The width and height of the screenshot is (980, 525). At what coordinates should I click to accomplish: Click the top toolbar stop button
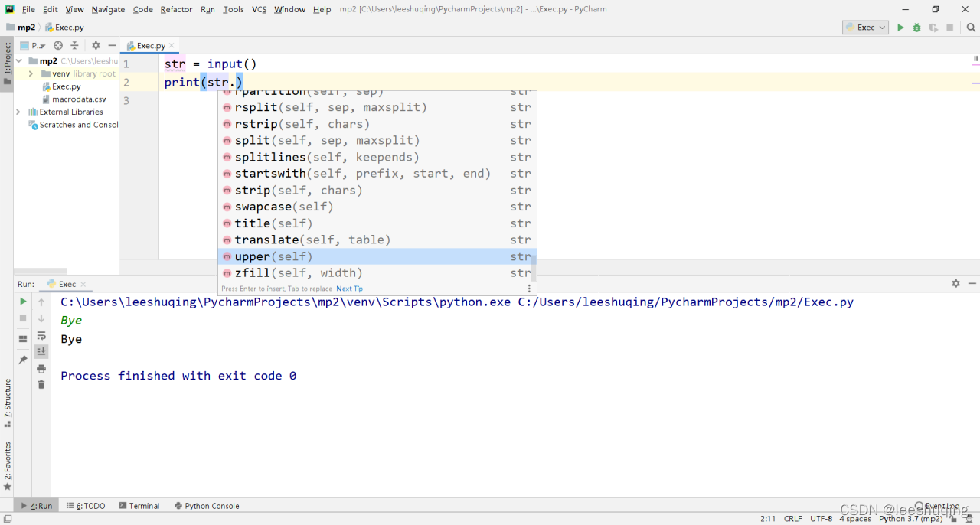coord(949,28)
